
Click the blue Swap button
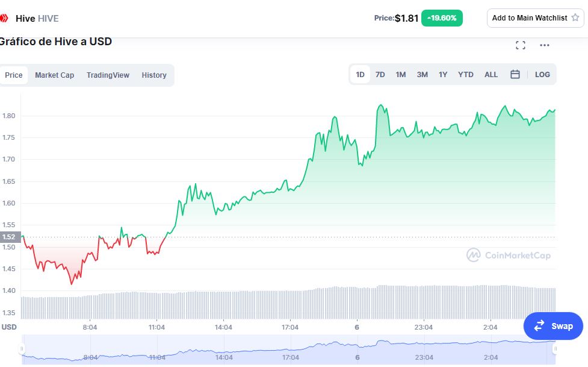[x=553, y=326]
